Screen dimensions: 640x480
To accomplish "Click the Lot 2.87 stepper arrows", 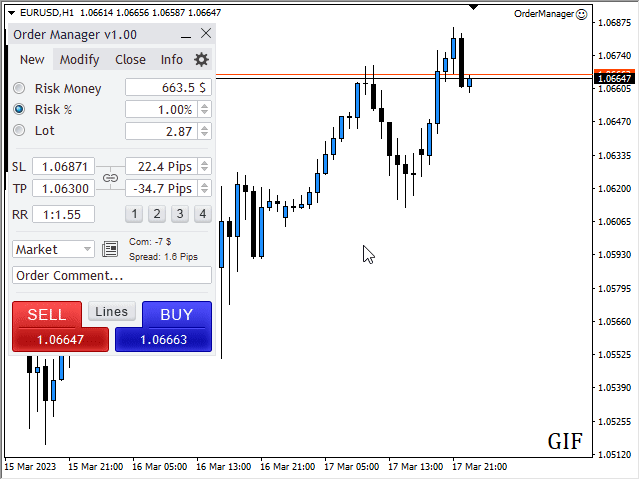I will (204, 131).
